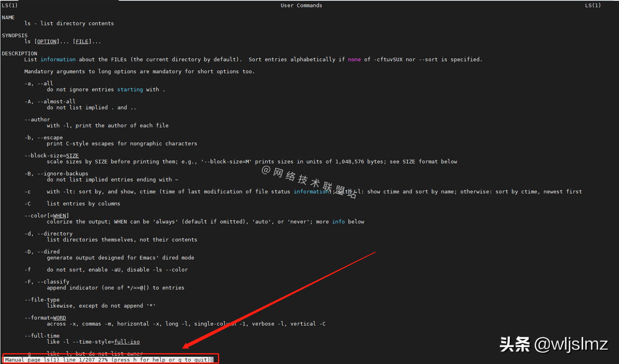
Task: Click the '--author' option
Action: [37, 119]
